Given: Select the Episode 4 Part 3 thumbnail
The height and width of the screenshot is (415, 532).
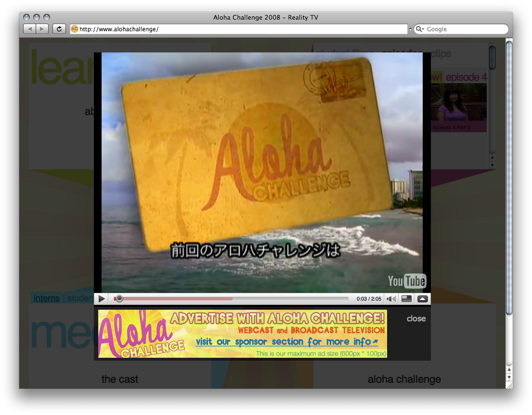Looking at the screenshot, I should pos(458,107).
